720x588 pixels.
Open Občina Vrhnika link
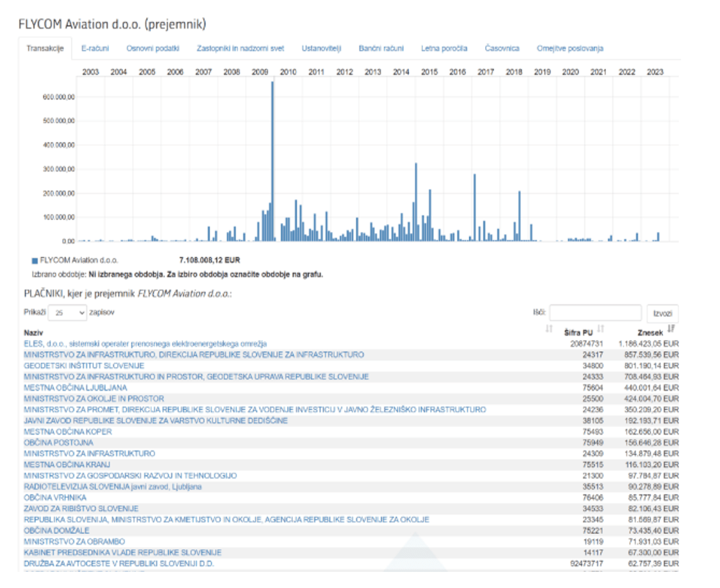55,497
